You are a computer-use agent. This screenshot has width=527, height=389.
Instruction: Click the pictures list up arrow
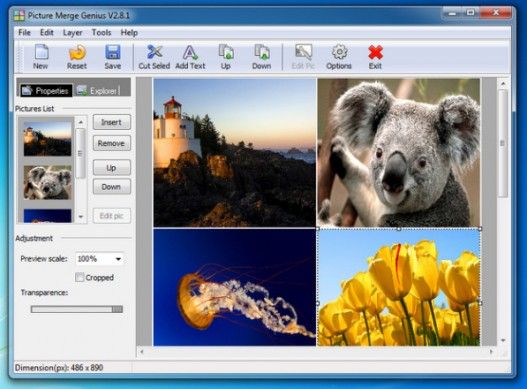pyautogui.click(x=81, y=122)
